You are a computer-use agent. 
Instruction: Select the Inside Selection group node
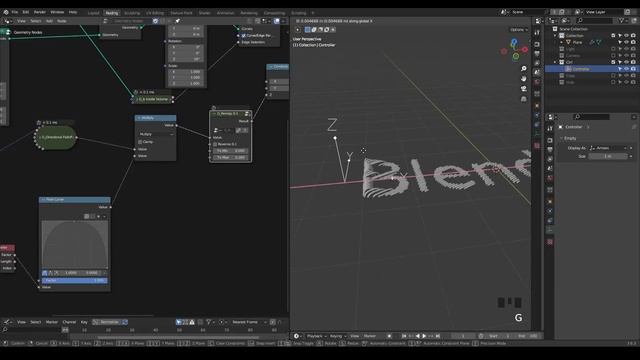coord(153,99)
